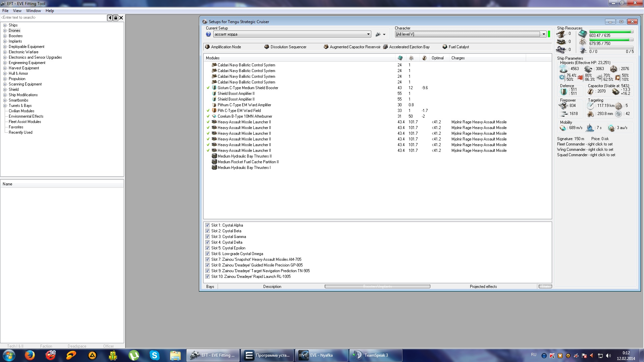Open the Current Setup dropdown
Image resolution: width=644 pixels, height=362 pixels.
pyautogui.click(x=368, y=34)
